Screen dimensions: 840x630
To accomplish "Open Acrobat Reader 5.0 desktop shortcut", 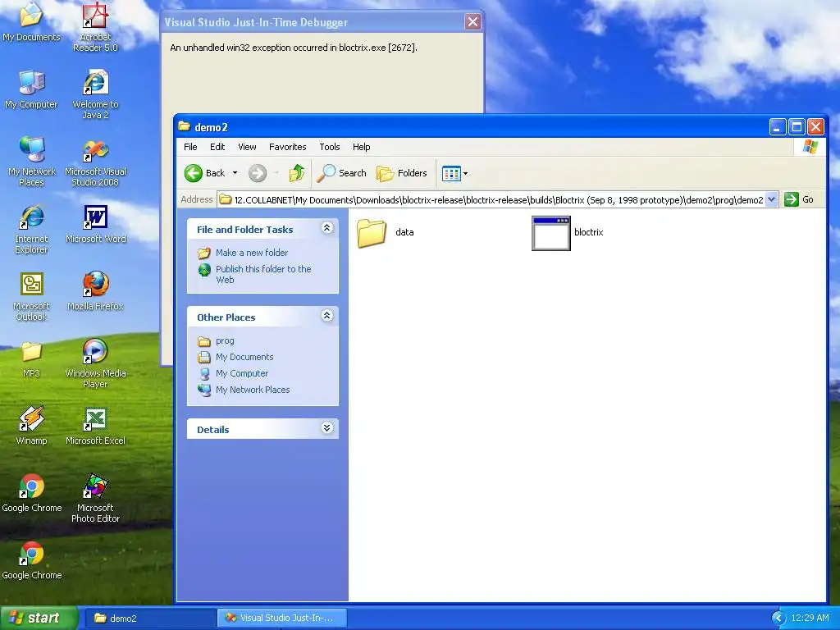I will (x=95, y=27).
